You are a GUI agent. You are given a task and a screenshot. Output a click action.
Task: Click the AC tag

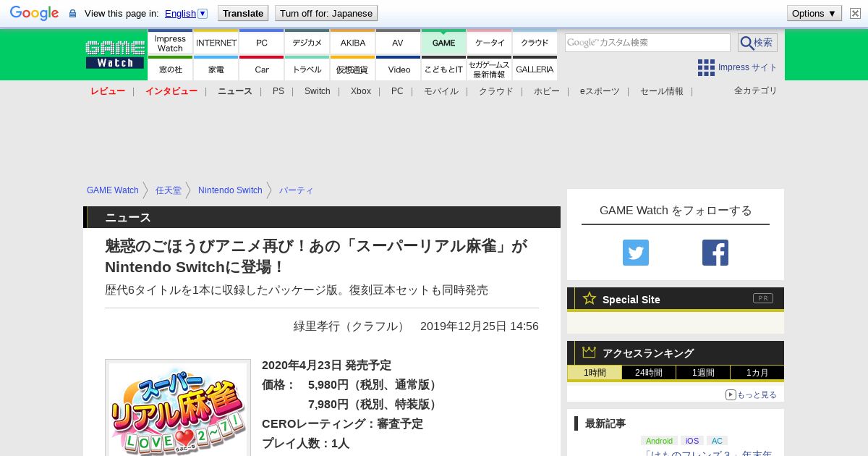click(717, 441)
